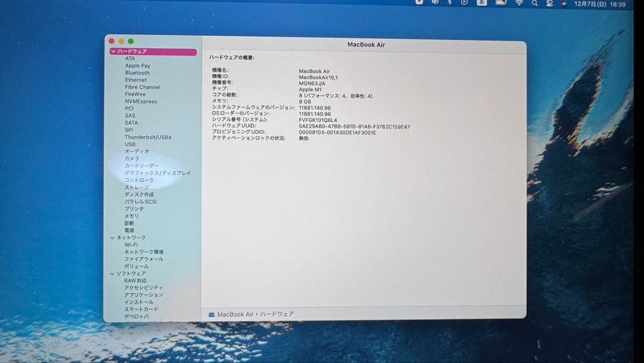The image size is (644, 363).
Task: Click the date and time in the menu bar
Action: tap(602, 5)
